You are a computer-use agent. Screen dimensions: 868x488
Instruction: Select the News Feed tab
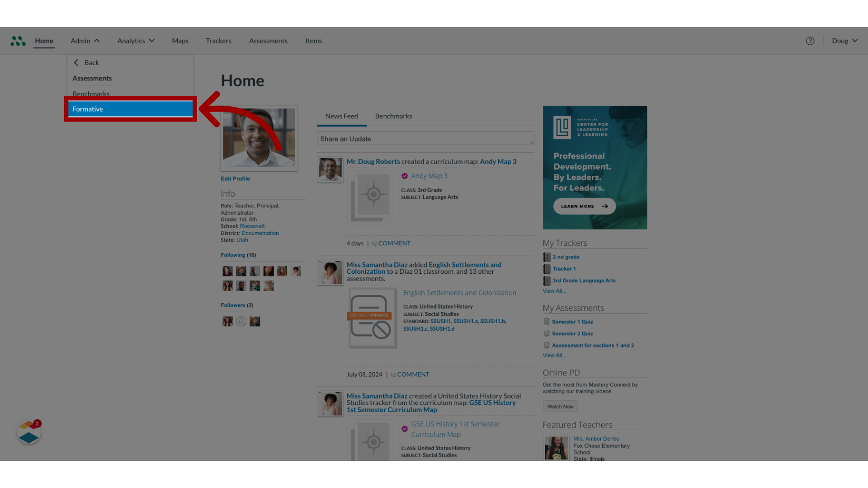342,116
